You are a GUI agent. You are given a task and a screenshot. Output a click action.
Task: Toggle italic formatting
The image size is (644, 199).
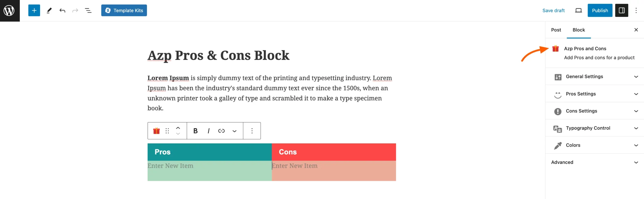(209, 131)
